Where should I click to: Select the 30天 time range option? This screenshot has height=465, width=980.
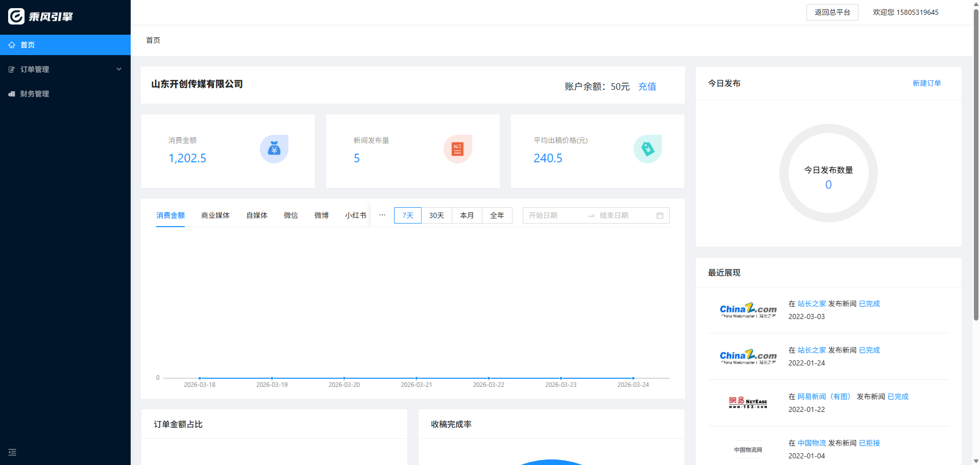(x=436, y=215)
